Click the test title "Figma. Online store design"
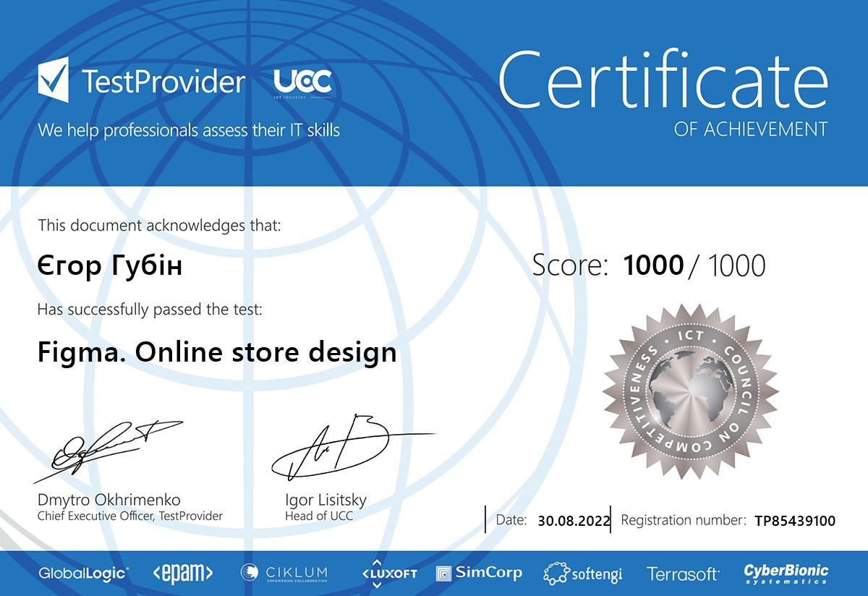This screenshot has width=868, height=596. click(217, 353)
